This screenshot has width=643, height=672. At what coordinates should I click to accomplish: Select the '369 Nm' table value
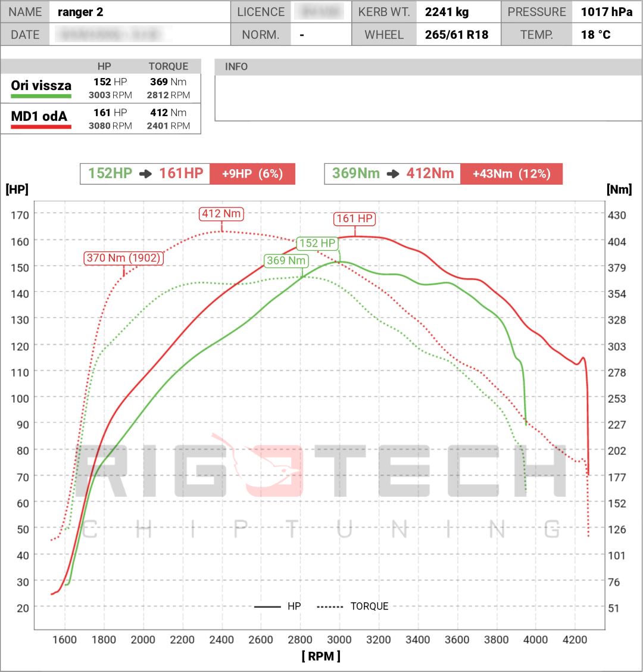click(168, 82)
